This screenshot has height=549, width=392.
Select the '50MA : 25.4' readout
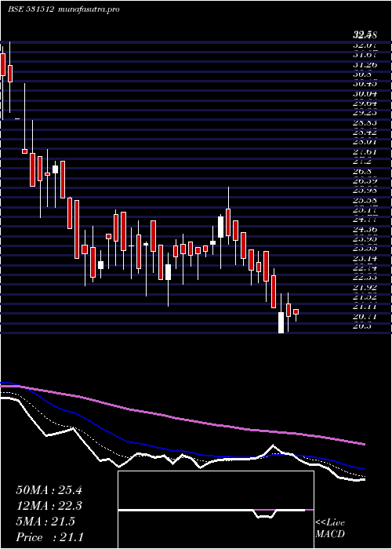[49, 490]
